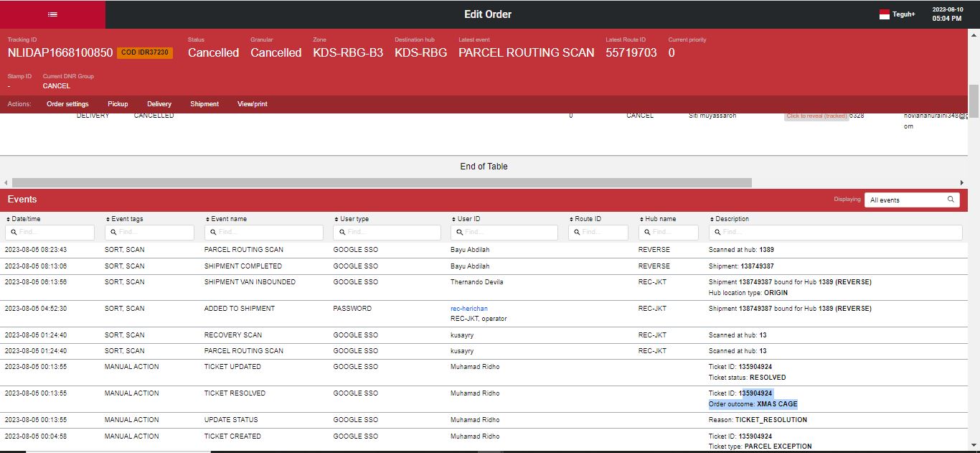980x453 pixels.
Task: Open the Delivery actions menu
Action: [159, 104]
